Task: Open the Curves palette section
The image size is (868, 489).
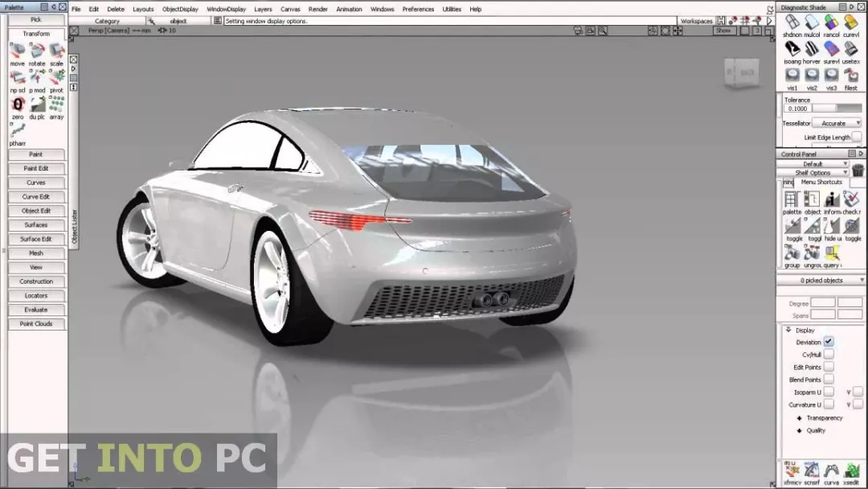Action: click(35, 183)
